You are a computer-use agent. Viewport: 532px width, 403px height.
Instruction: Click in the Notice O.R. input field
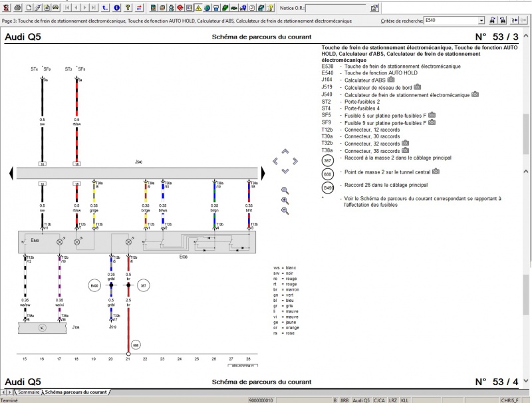(x=335, y=8)
